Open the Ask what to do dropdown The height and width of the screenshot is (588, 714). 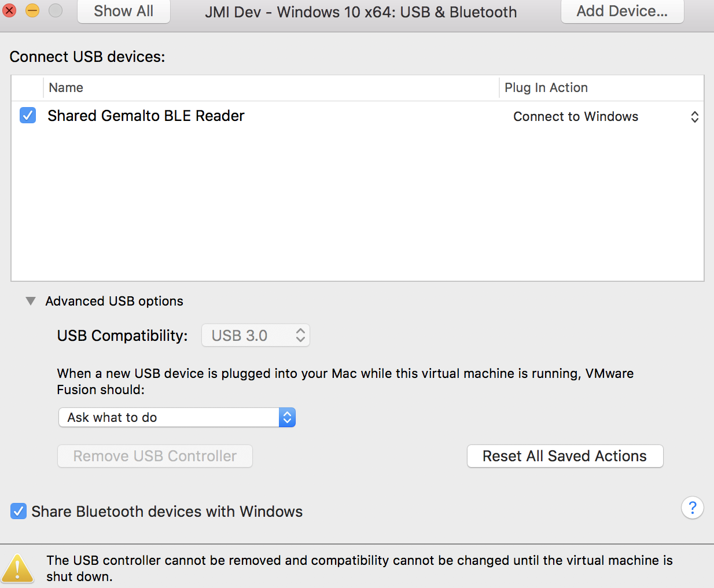[x=176, y=417]
